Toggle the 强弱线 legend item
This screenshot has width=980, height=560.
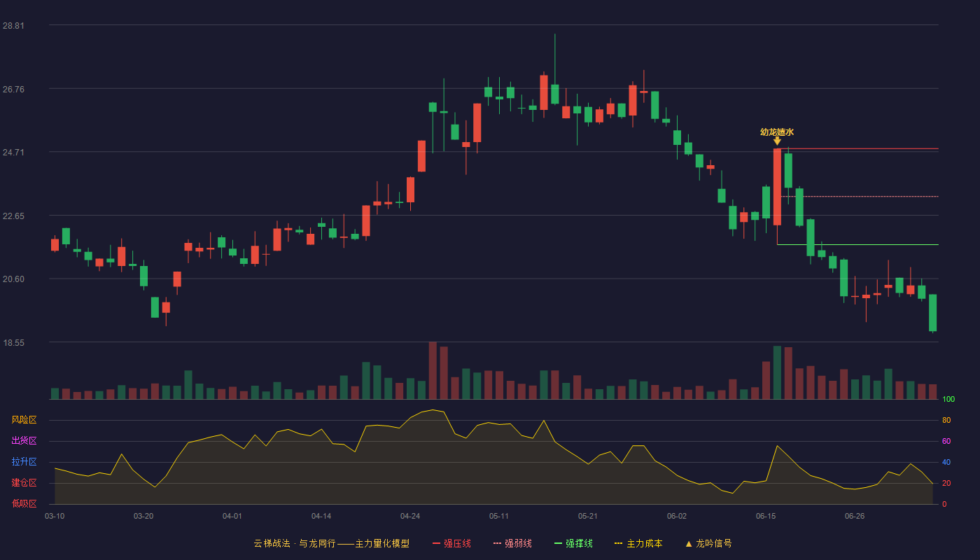coord(512,543)
